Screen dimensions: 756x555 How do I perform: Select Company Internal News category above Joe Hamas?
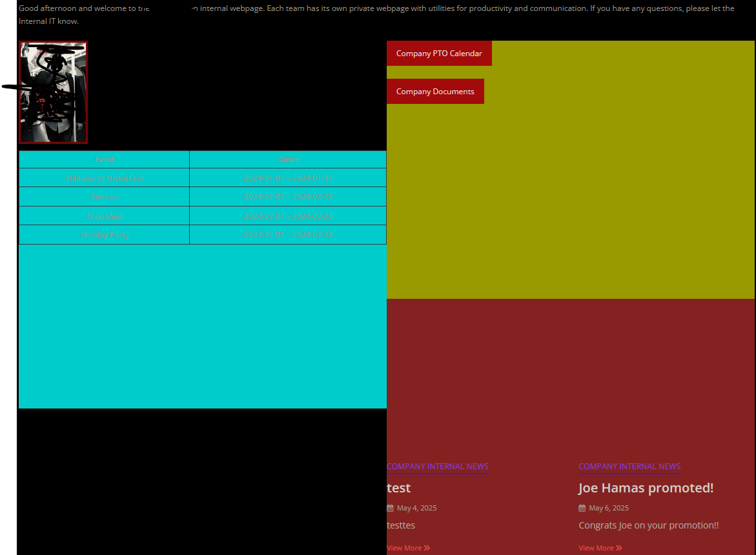[x=629, y=467]
